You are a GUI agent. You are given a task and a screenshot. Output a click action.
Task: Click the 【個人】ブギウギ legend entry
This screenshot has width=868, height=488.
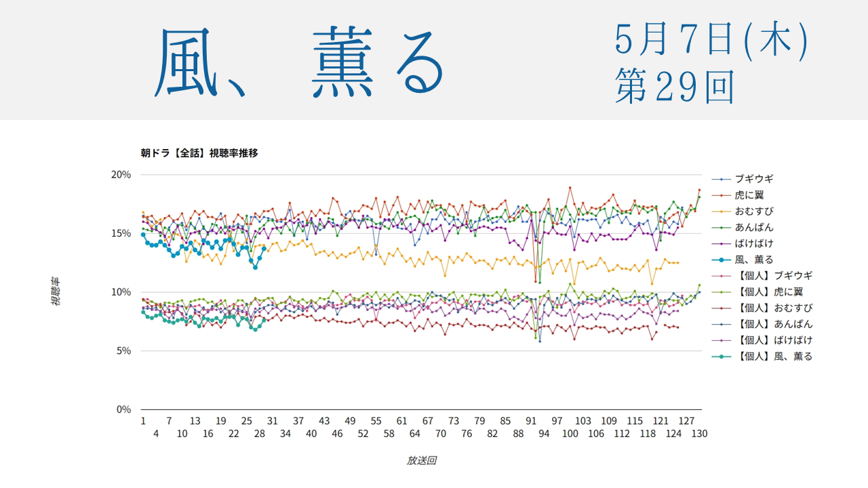click(x=762, y=276)
